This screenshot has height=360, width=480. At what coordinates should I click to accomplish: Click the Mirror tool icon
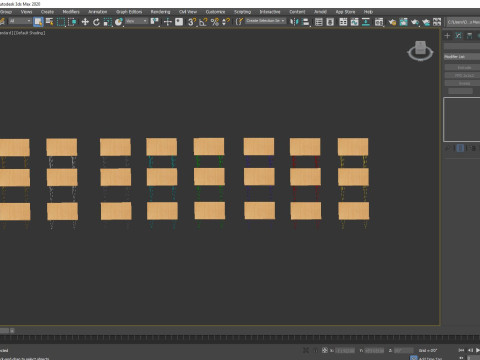click(294, 22)
